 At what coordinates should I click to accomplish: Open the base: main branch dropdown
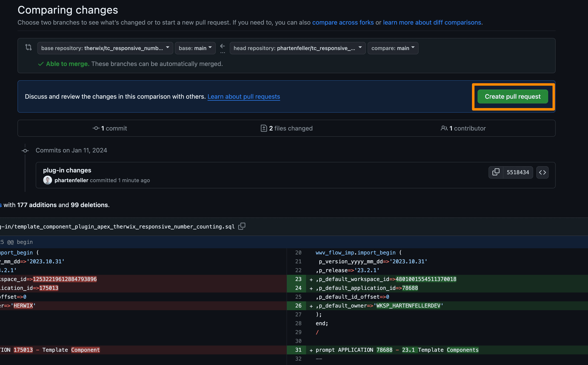(x=195, y=48)
